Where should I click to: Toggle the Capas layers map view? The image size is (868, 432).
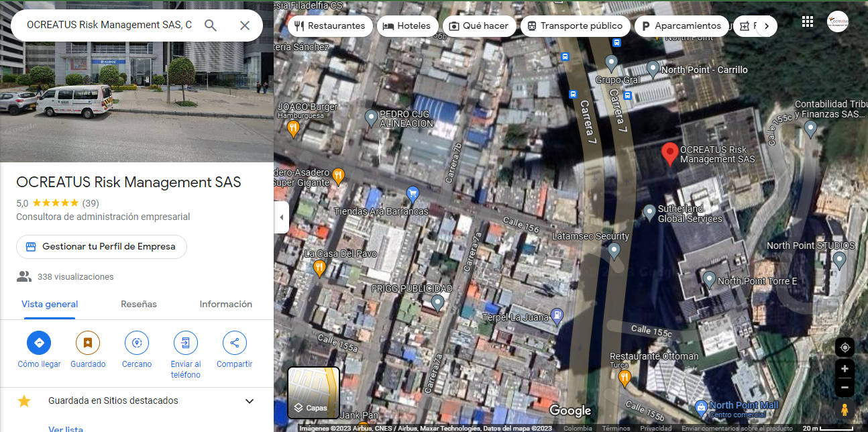click(x=313, y=392)
